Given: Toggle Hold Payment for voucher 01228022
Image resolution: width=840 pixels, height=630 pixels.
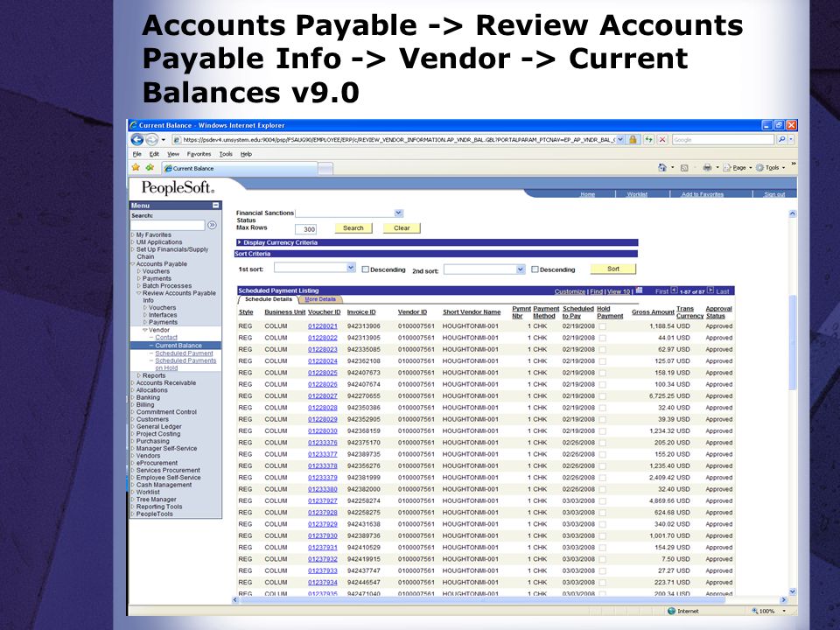Looking at the screenshot, I should [603, 338].
